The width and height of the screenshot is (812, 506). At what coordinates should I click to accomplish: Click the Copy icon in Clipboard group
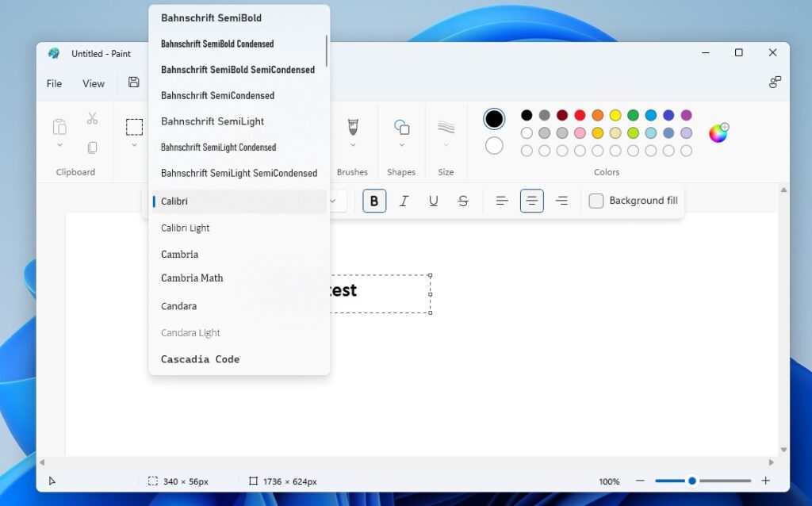[x=92, y=148]
